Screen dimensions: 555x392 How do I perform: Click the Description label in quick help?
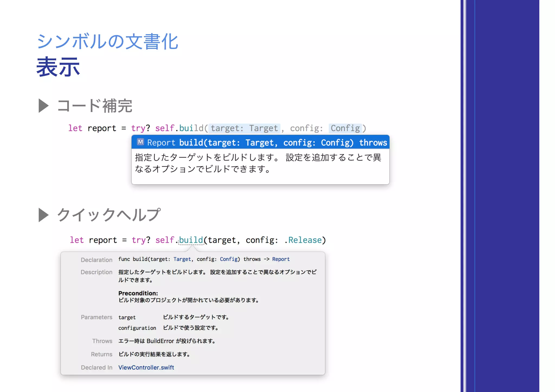tap(96, 272)
